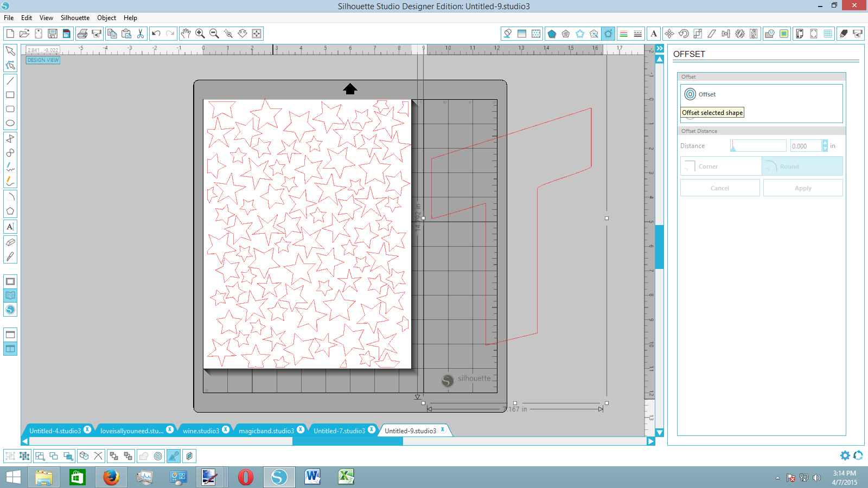Collapse the side panel with double-arrow
Viewport: 868px width, 488px height.
click(660, 49)
